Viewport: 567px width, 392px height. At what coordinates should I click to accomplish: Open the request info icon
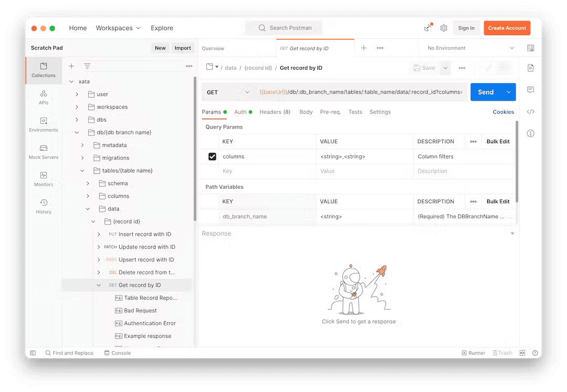[530, 133]
